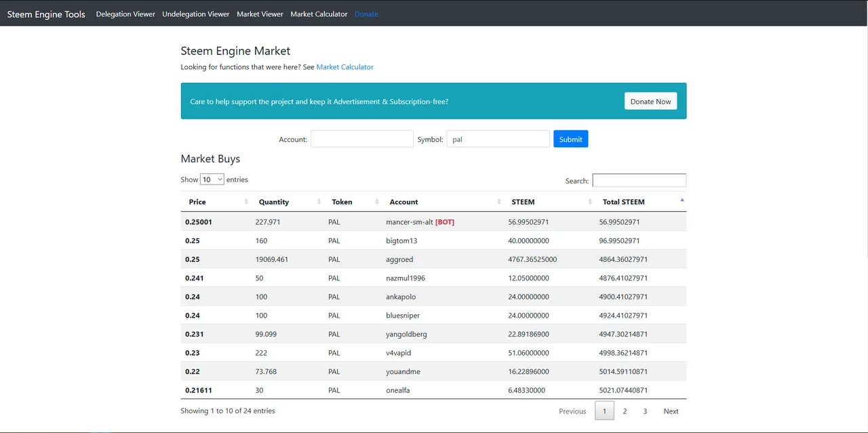Screen dimensions: 868x433
Task: Focus the Symbol input containing pal
Action: point(498,139)
